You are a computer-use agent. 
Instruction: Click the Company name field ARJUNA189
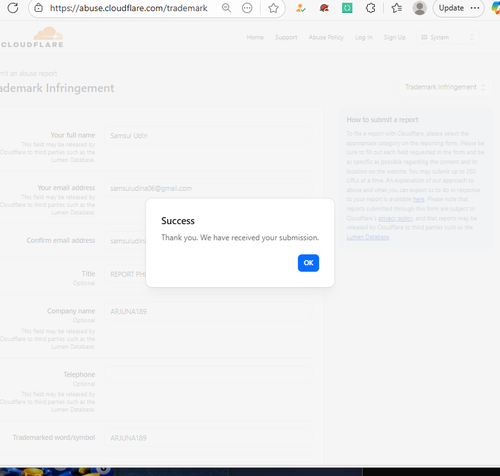click(x=208, y=311)
